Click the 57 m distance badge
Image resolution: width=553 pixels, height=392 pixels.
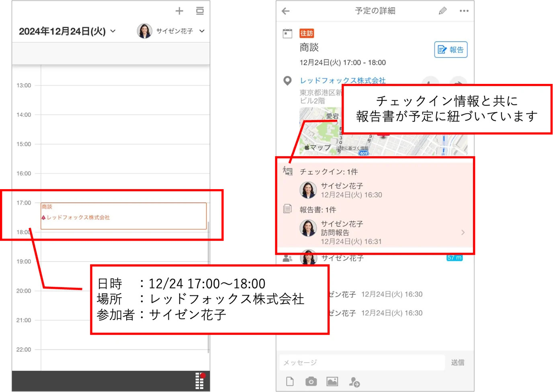tap(455, 258)
